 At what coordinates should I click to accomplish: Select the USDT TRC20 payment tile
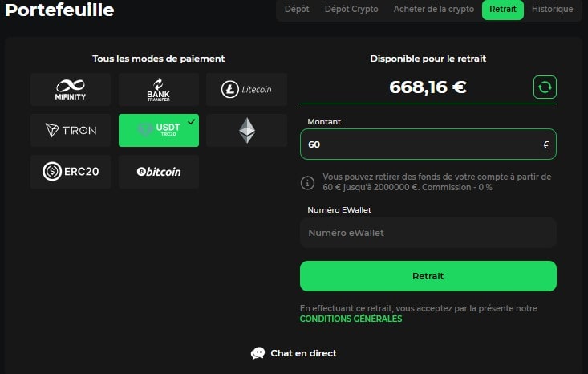pos(158,130)
